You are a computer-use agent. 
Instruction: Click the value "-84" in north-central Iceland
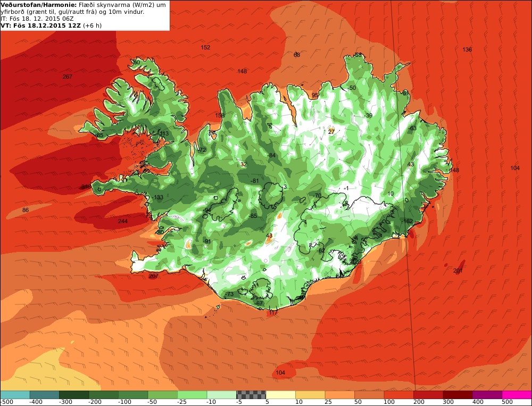271,156
